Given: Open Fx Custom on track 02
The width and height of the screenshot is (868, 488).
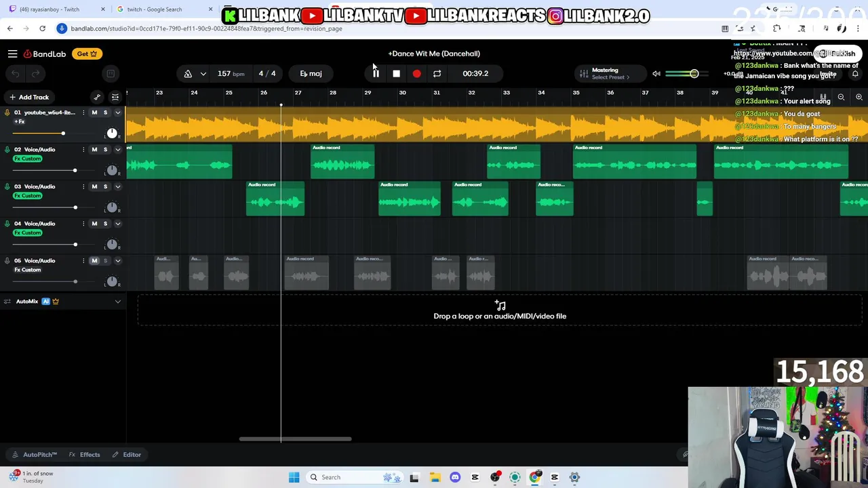Looking at the screenshot, I should coord(28,159).
